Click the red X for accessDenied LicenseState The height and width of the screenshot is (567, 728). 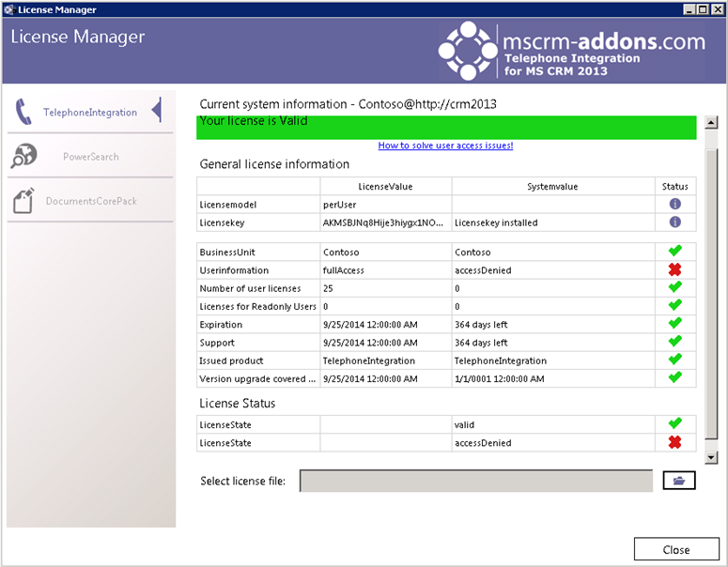coord(674,442)
